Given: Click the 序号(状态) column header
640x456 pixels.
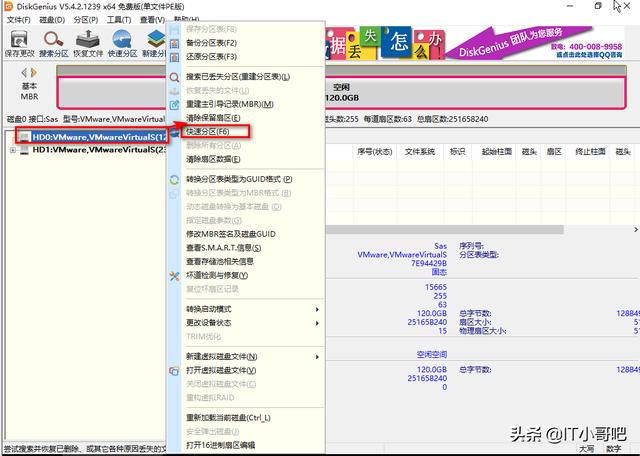Looking at the screenshot, I should [x=374, y=152].
